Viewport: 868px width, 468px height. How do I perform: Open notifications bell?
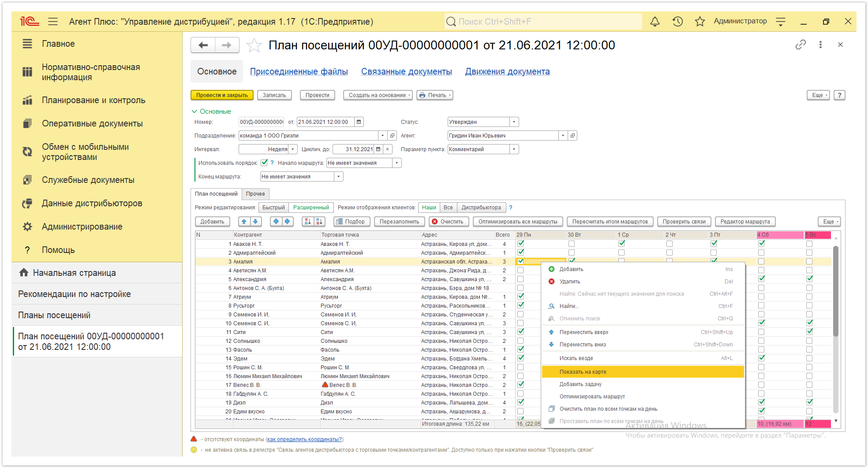click(655, 21)
